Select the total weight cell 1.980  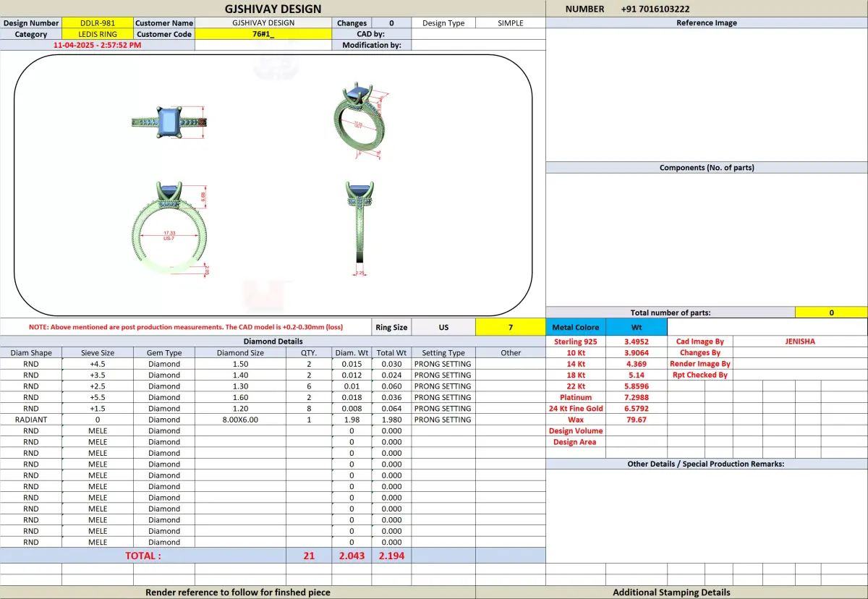[x=391, y=420]
